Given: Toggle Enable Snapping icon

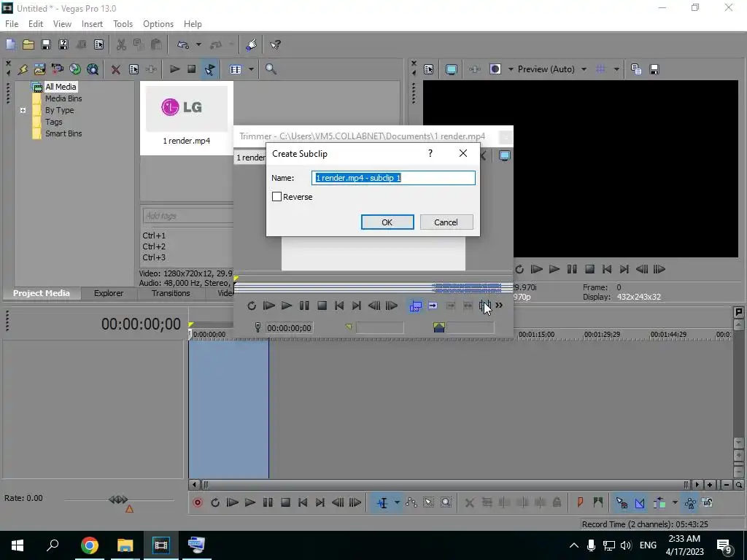Looking at the screenshot, I should tap(622, 502).
